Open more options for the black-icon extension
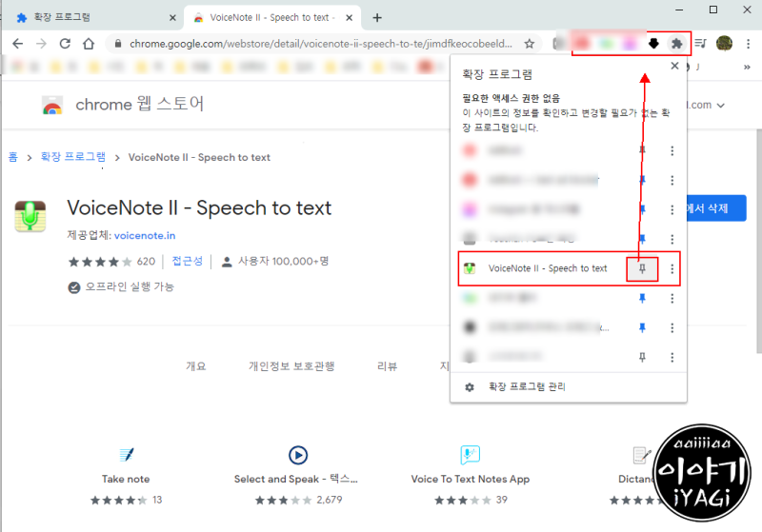Image resolution: width=762 pixels, height=532 pixels. click(x=672, y=327)
